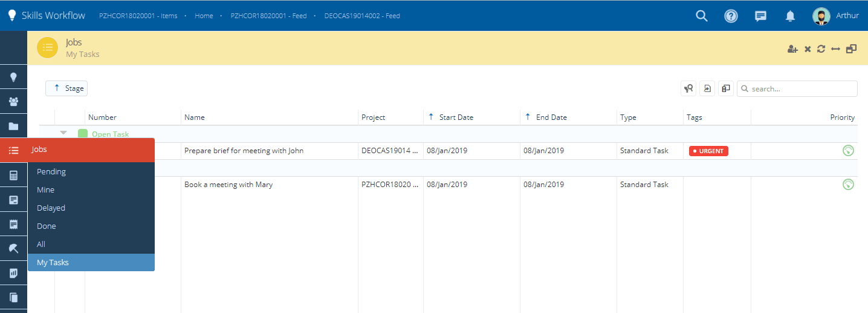Sort by Start Date column header
The height and width of the screenshot is (313, 868).
point(456,117)
